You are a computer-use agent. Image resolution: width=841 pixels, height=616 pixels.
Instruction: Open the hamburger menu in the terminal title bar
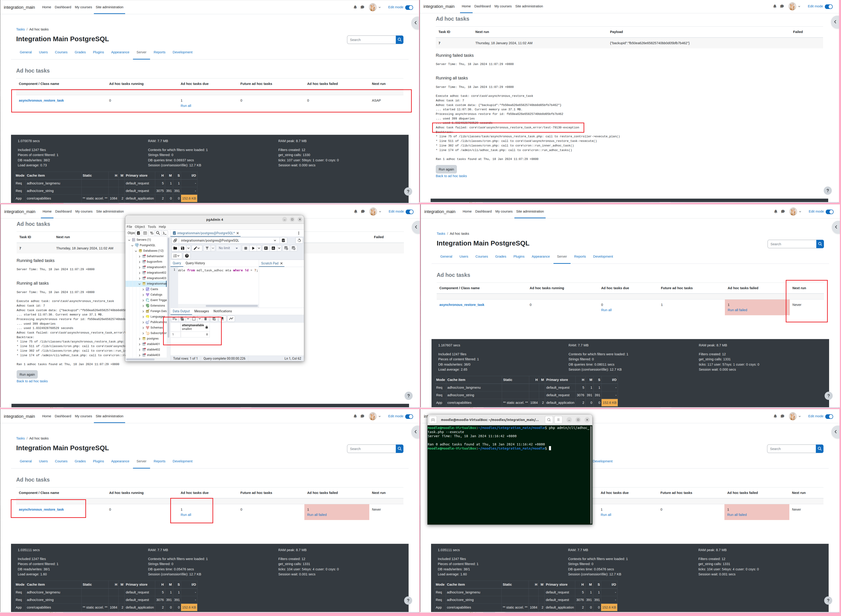559,420
